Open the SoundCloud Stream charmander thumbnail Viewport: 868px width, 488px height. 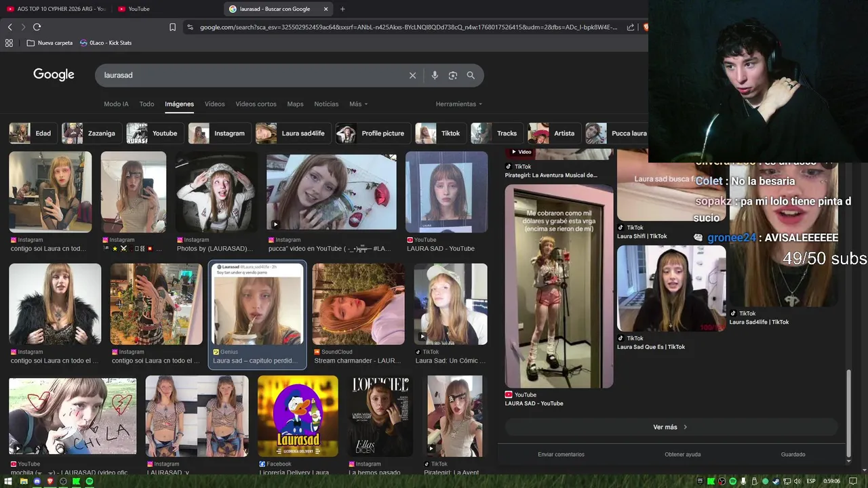(x=358, y=304)
